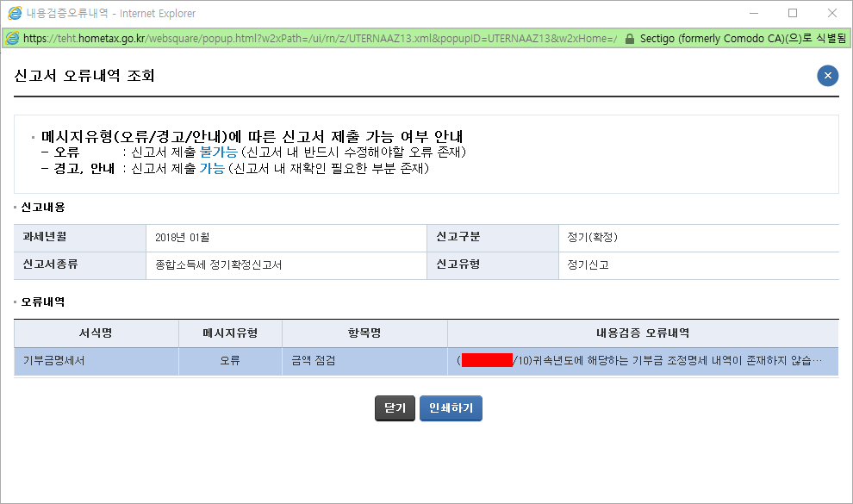Viewport: 853px width, 504px height.
Task: Click the page icon in address bar
Action: click(x=12, y=38)
